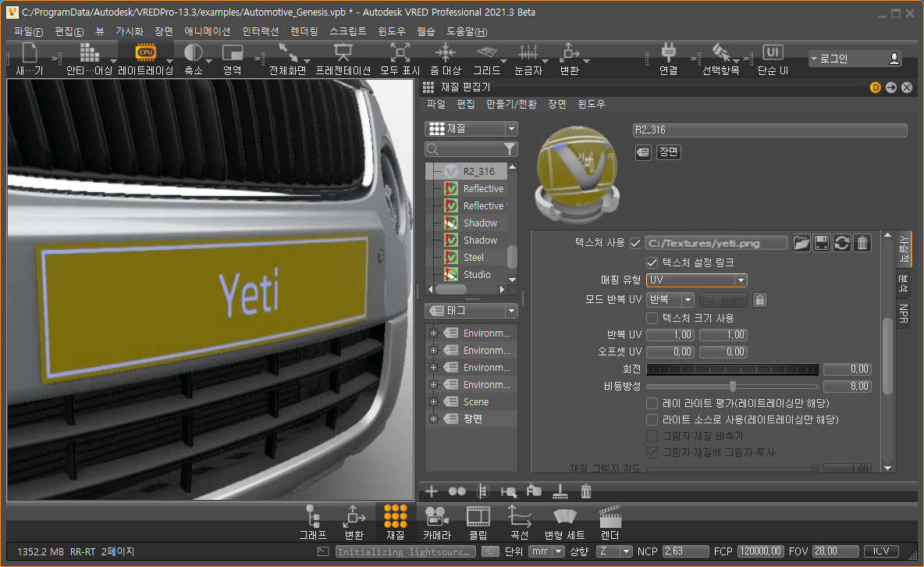This screenshot has height=567, width=924.
Task: Toggle the 단순 UI icon
Action: [773, 52]
